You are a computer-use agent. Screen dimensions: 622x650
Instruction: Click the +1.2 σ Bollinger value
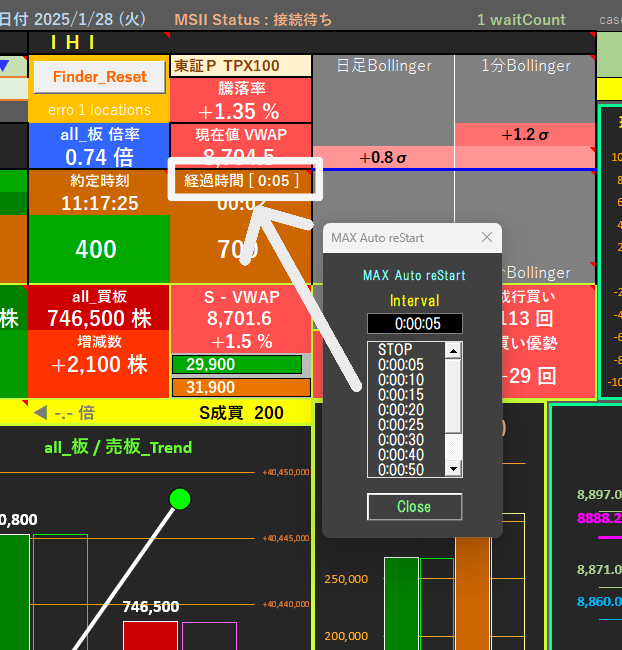(x=525, y=135)
